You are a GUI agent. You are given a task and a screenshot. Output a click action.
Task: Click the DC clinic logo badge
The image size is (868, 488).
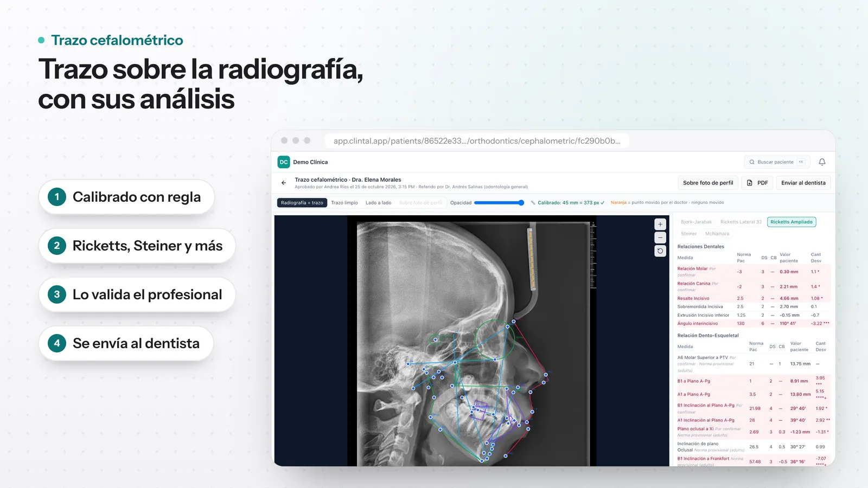(284, 162)
